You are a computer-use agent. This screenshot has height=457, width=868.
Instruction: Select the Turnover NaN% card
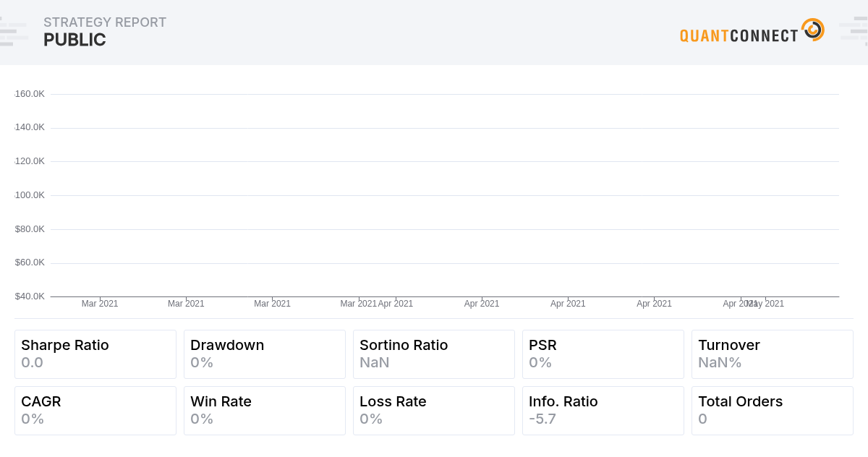coord(773,354)
